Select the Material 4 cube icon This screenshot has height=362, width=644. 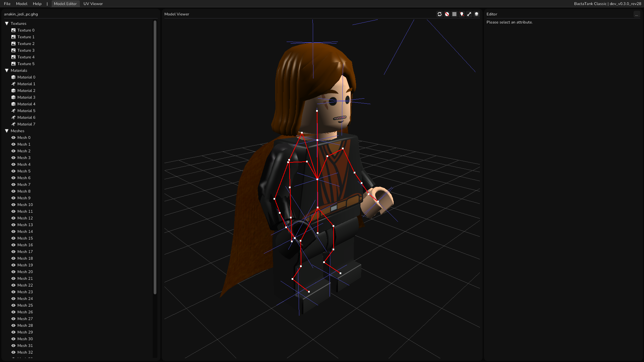click(13, 104)
